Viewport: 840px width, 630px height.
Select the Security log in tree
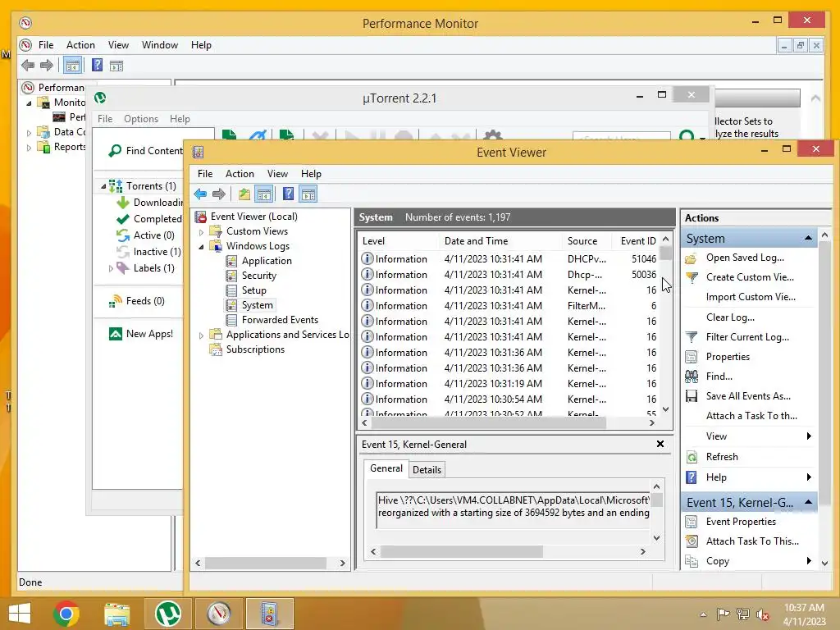(x=258, y=276)
